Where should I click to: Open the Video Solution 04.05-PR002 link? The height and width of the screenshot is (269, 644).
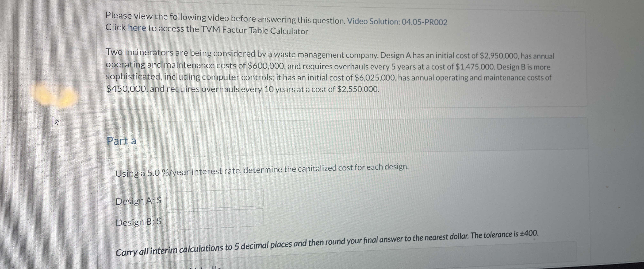point(397,22)
